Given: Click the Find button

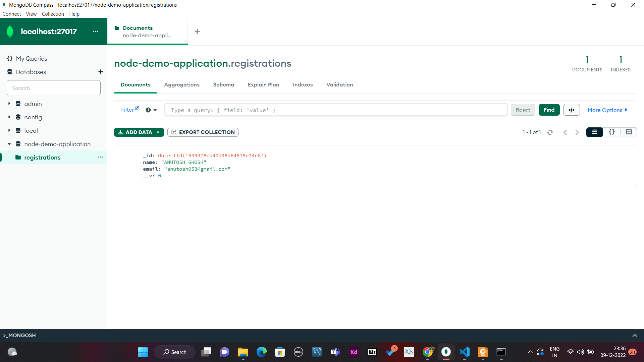Looking at the screenshot, I should pyautogui.click(x=549, y=110).
